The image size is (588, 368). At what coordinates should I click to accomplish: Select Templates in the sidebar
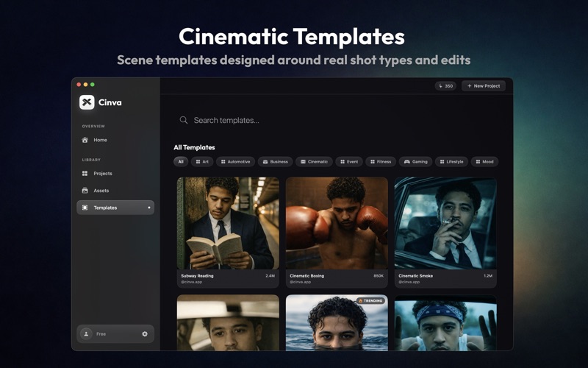click(115, 208)
